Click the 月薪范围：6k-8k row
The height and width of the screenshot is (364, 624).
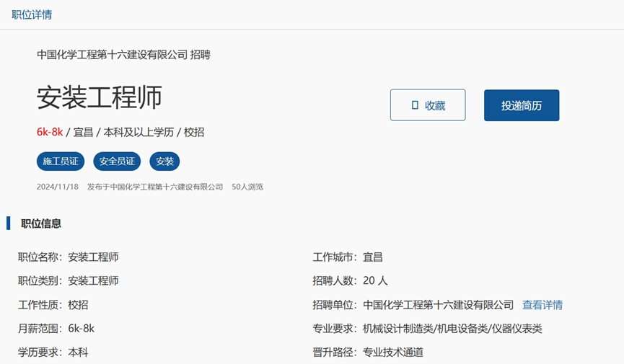(x=56, y=329)
